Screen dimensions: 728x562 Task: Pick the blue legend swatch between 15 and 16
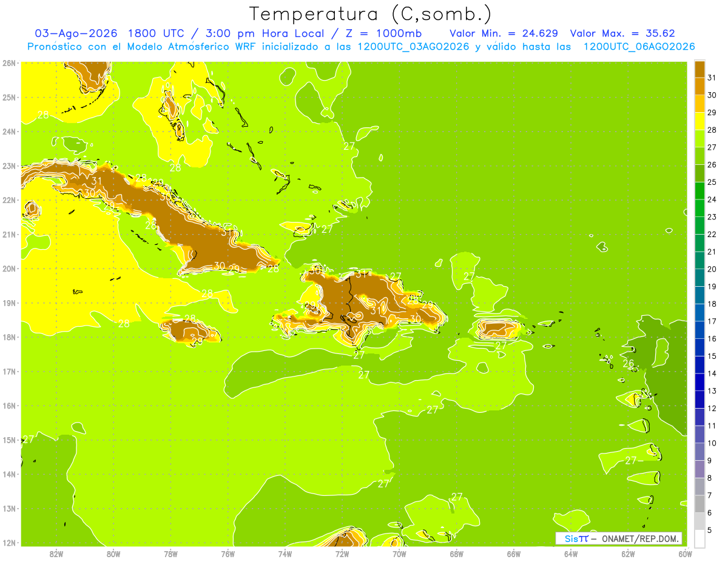point(699,347)
